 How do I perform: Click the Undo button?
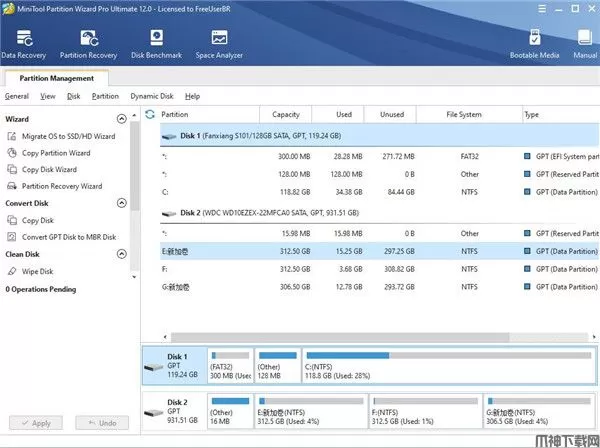(x=102, y=424)
